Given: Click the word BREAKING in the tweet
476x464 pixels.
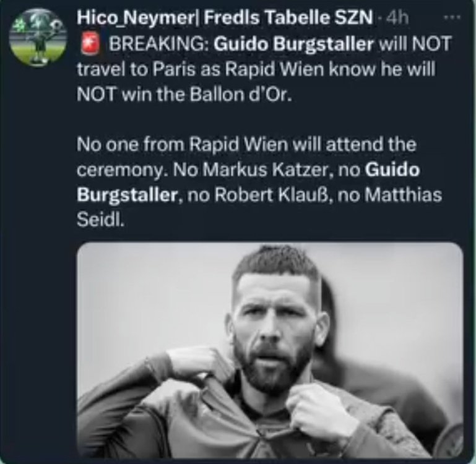Looking at the screenshot, I should 157,45.
